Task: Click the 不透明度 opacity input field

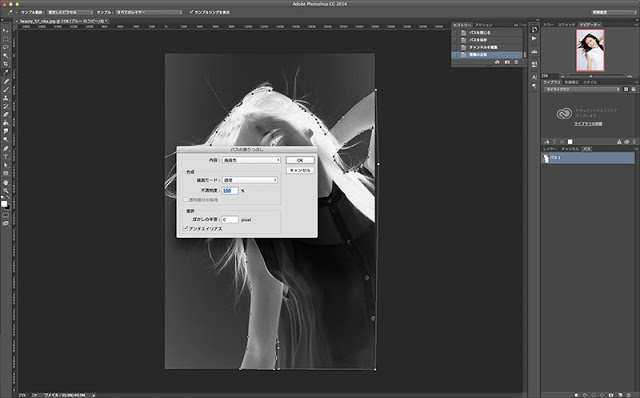Action: [230, 191]
